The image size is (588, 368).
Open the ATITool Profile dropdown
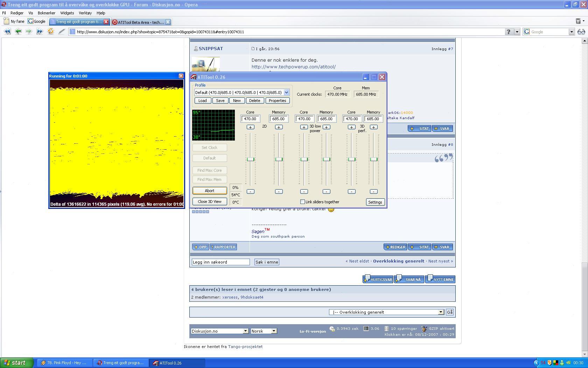286,93
